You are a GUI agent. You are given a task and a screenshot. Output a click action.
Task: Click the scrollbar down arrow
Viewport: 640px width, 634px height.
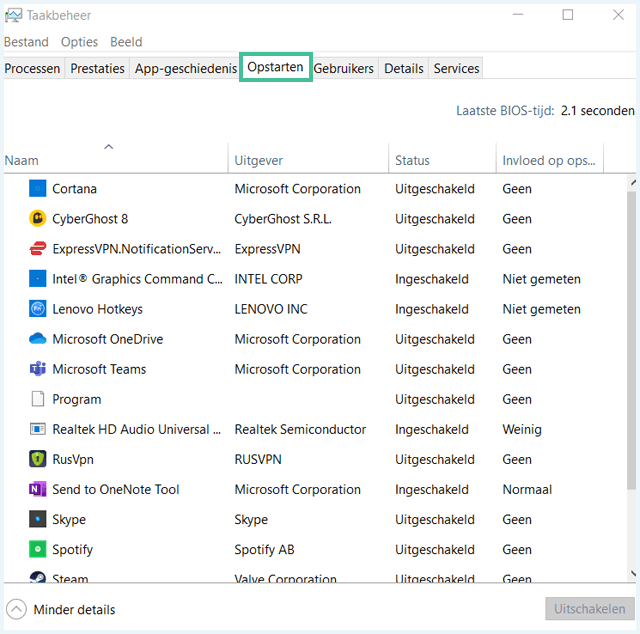point(632,574)
